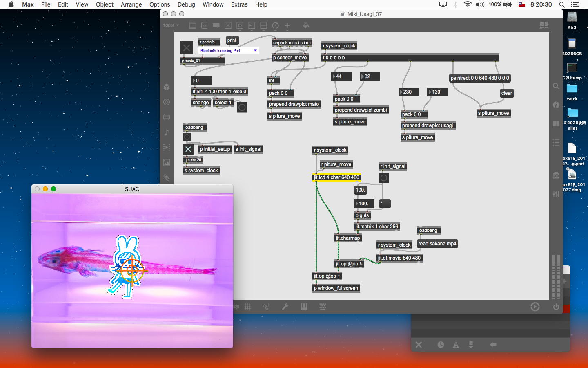Screen dimensions: 588x368
Task: Toggle the X box above p mode_01
Action: 187,48
